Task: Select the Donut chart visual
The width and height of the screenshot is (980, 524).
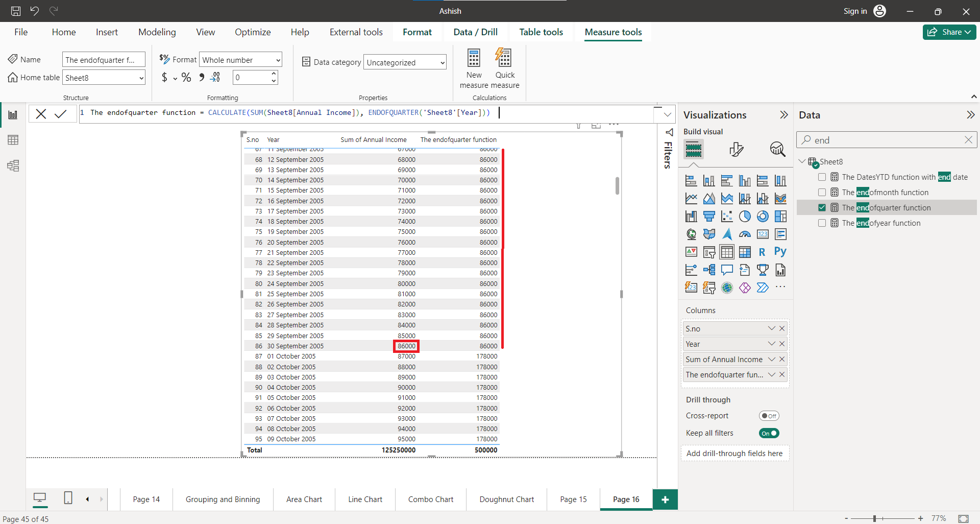Action: (762, 216)
